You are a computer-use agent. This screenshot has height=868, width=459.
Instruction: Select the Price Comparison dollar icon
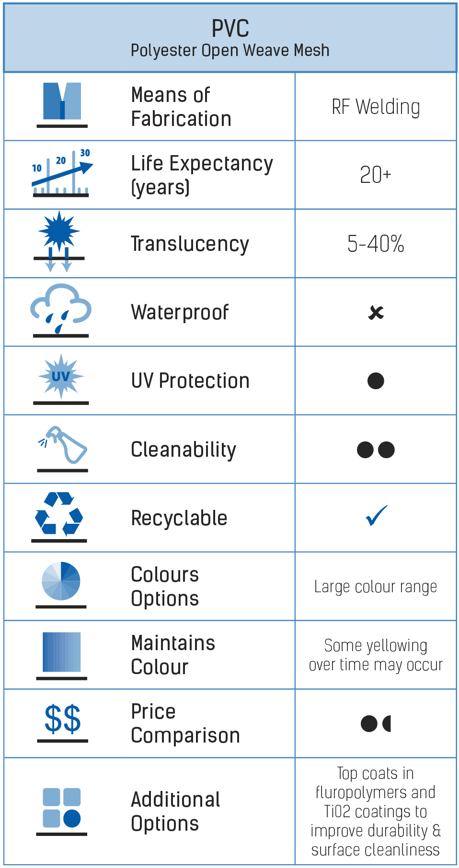[63, 722]
